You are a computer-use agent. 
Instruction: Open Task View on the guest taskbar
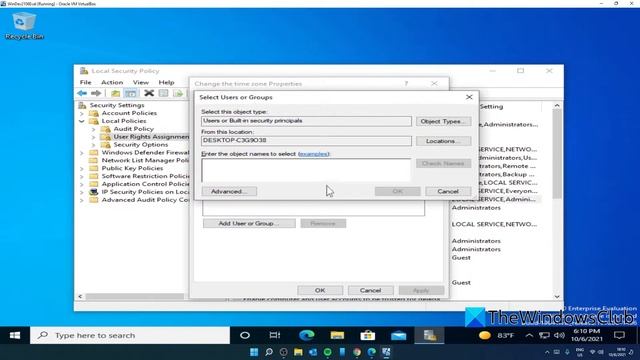tap(275, 336)
